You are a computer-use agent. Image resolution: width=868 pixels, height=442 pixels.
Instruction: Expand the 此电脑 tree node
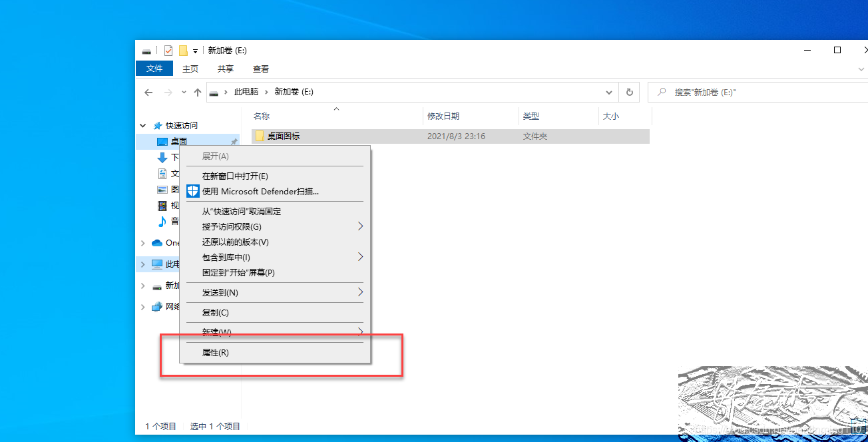[143, 264]
